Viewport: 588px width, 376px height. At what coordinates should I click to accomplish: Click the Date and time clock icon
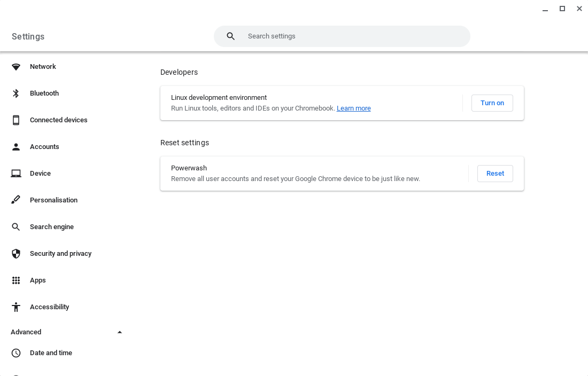click(16, 352)
